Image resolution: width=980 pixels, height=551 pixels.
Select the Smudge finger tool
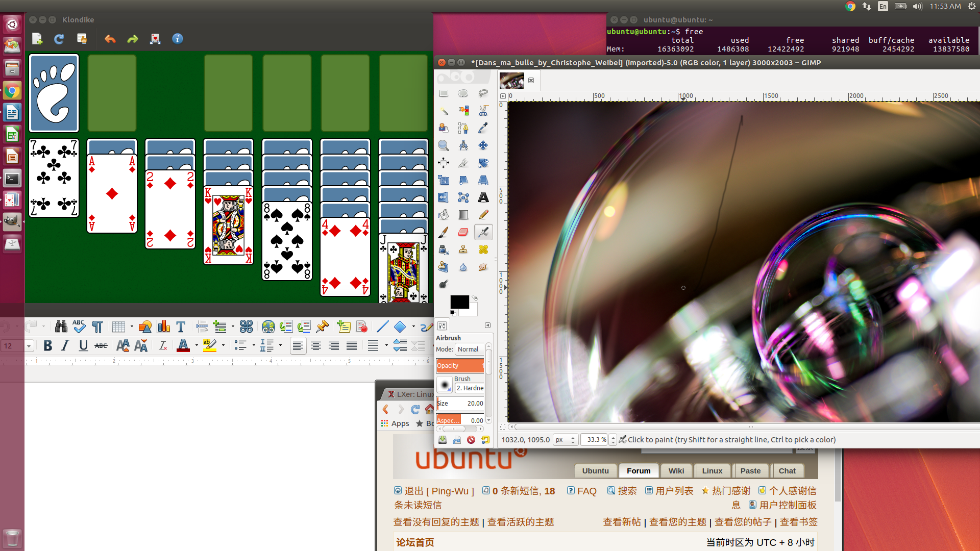click(x=483, y=267)
